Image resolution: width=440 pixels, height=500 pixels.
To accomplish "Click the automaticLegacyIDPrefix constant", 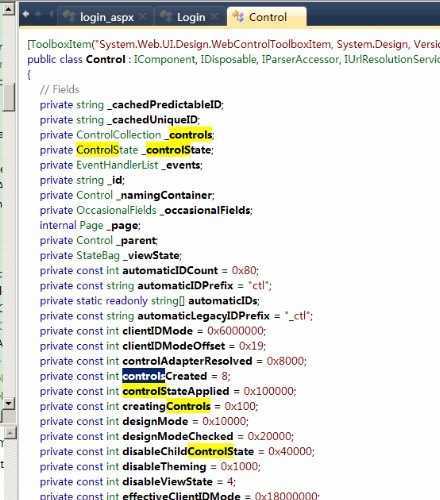I will (x=203, y=316).
